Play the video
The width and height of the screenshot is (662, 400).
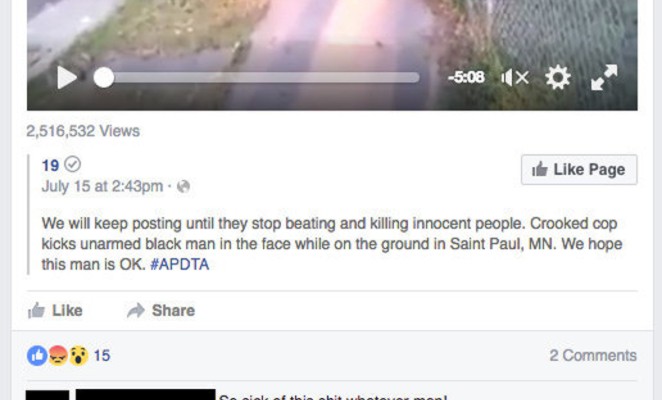pos(67,78)
